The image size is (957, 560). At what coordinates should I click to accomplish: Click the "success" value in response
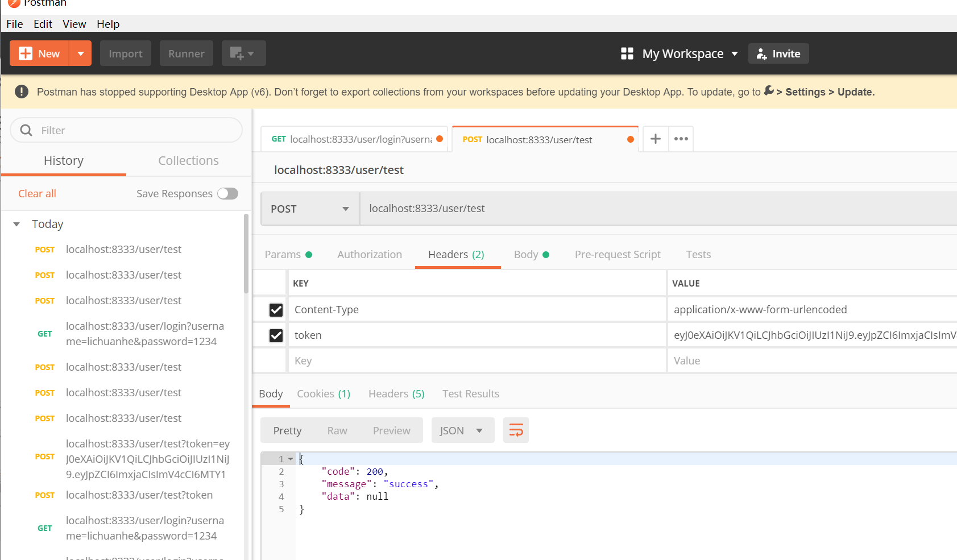point(408,484)
